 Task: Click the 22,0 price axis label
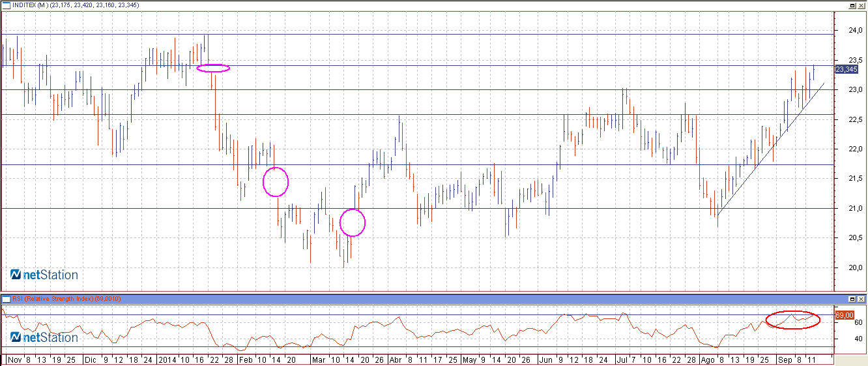coord(856,149)
